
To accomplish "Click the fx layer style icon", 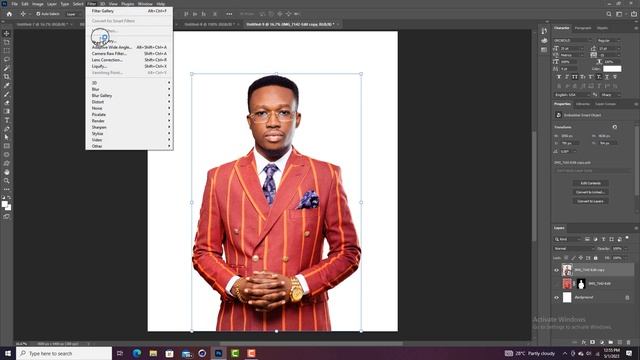I will tap(584, 342).
